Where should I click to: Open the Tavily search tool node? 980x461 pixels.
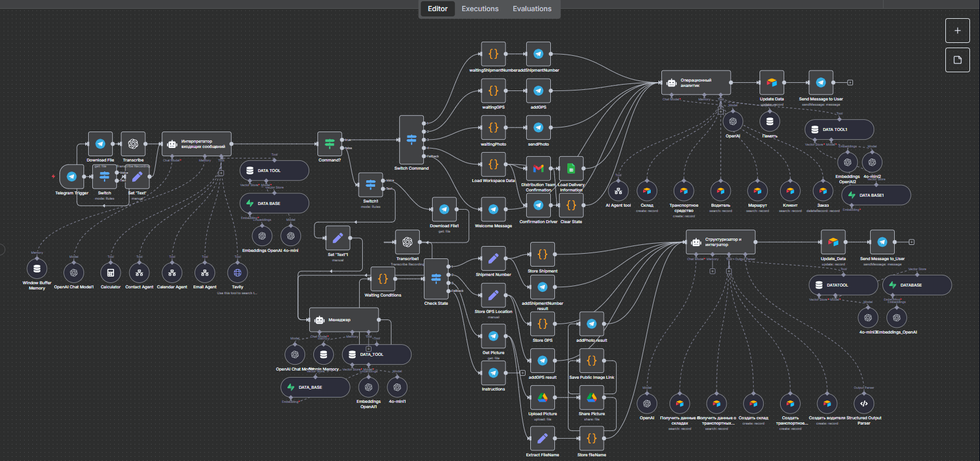[x=238, y=272]
